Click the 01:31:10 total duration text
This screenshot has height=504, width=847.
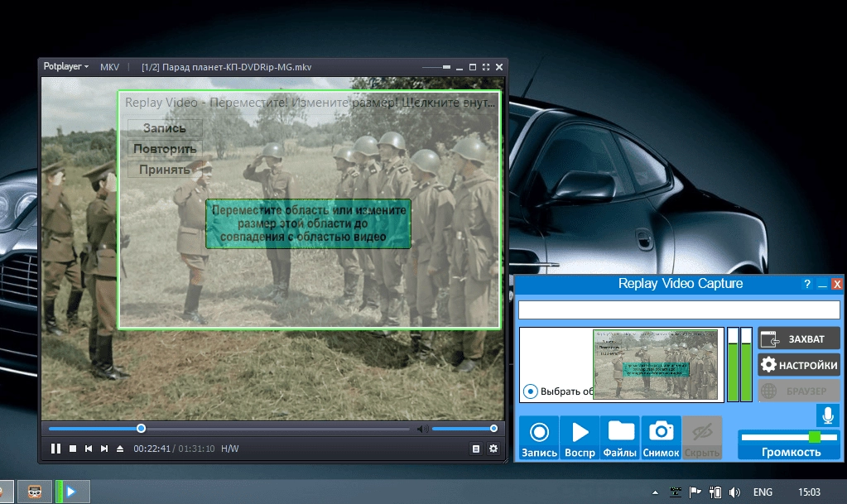196,449
